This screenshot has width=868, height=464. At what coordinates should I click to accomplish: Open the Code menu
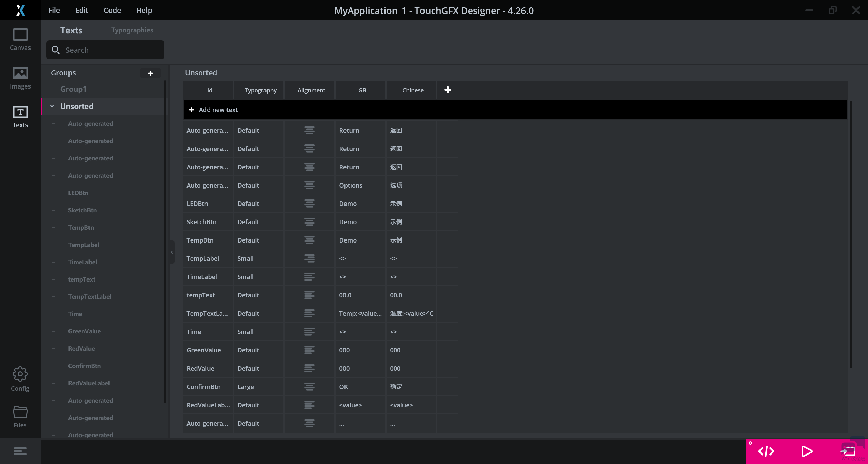[112, 10]
